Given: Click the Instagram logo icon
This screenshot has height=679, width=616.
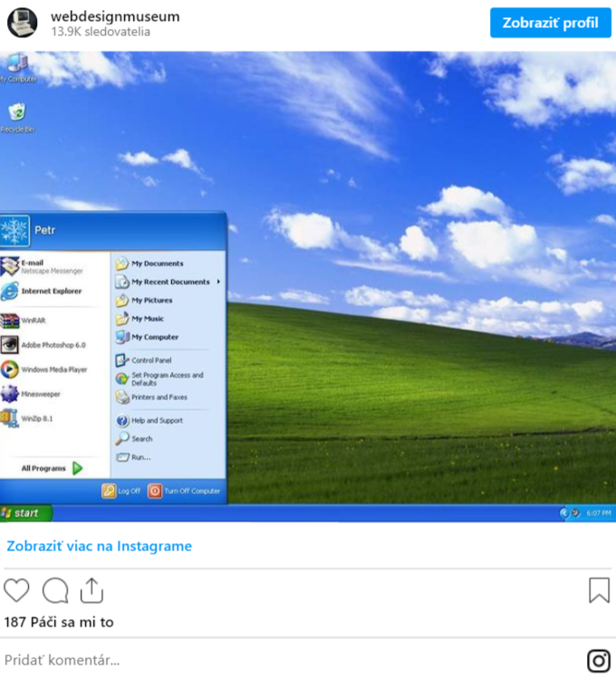Looking at the screenshot, I should [599, 660].
